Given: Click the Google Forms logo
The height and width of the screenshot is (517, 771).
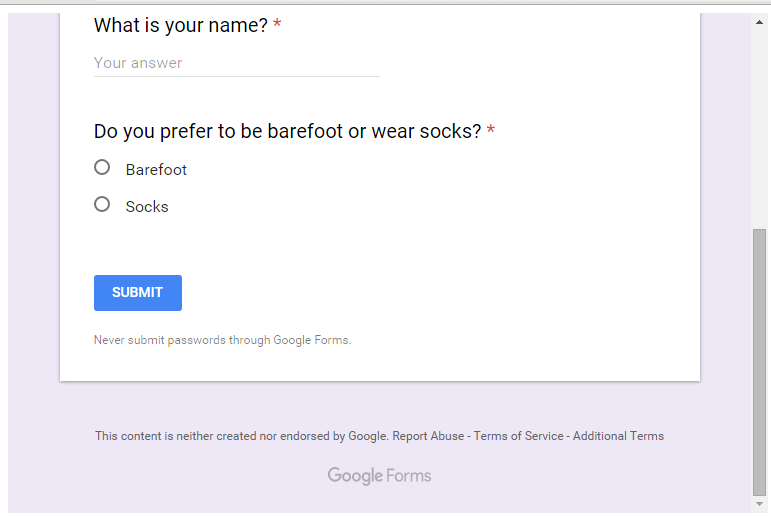Looking at the screenshot, I should 379,476.
